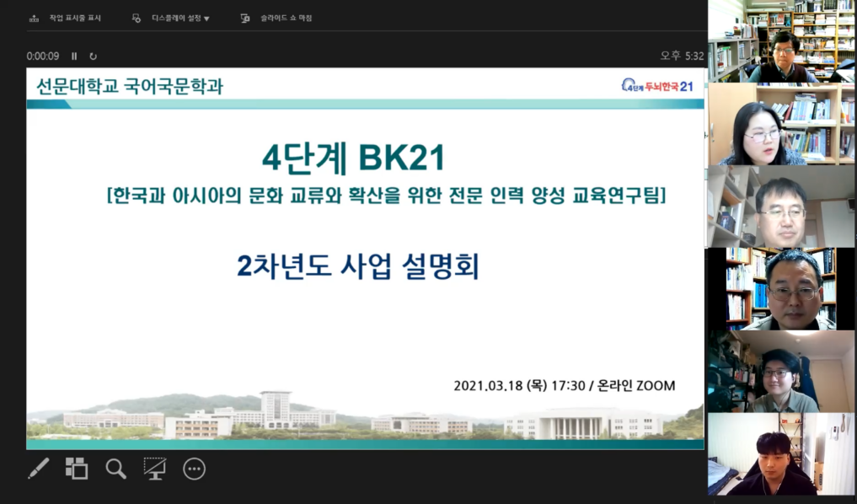Select the bottom participant video tile
857x504 pixels.
click(781, 454)
